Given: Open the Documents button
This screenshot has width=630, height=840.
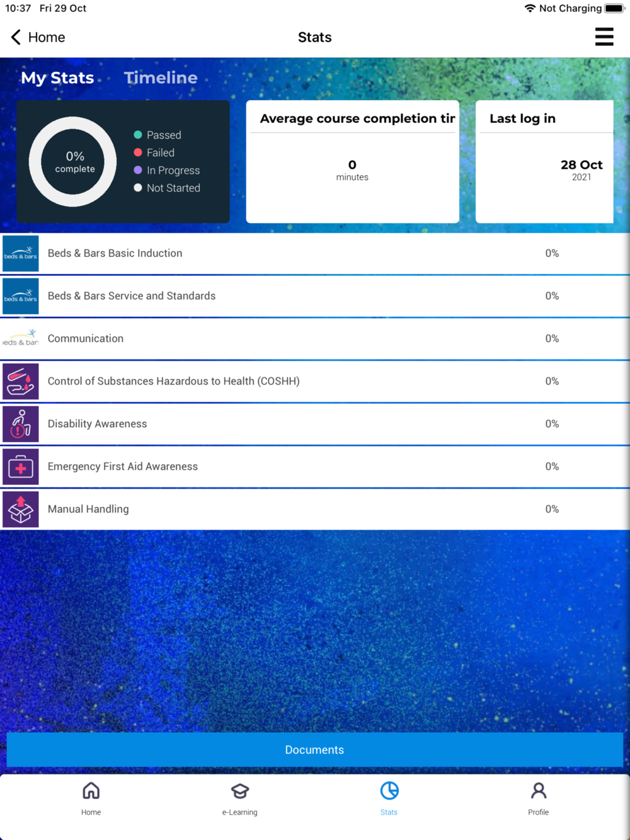Looking at the screenshot, I should (314, 750).
